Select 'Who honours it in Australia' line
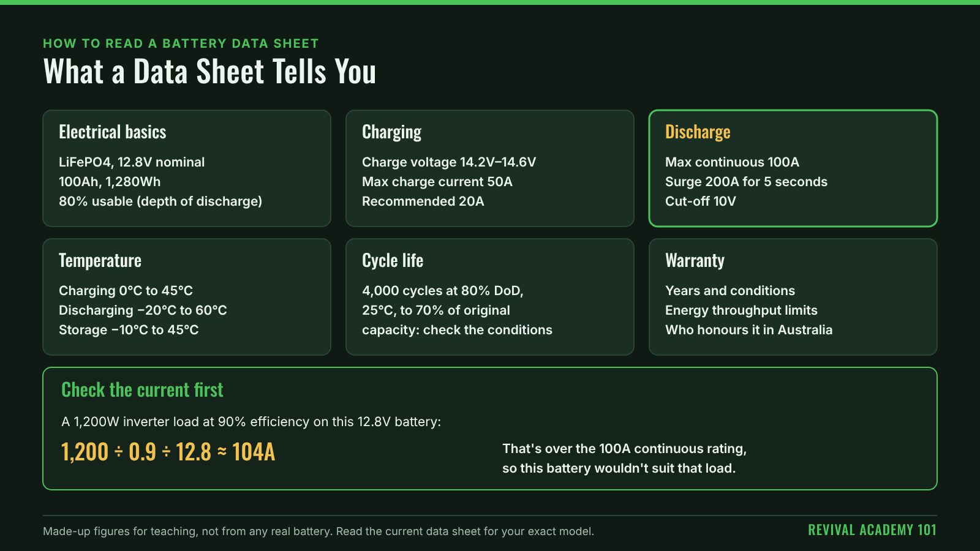The height and width of the screenshot is (551, 980). pos(748,330)
